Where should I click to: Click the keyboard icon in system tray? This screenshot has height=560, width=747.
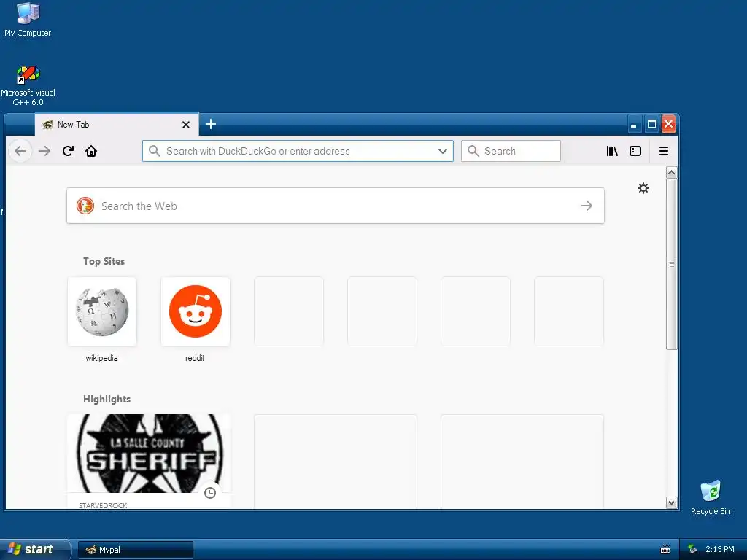tap(665, 550)
